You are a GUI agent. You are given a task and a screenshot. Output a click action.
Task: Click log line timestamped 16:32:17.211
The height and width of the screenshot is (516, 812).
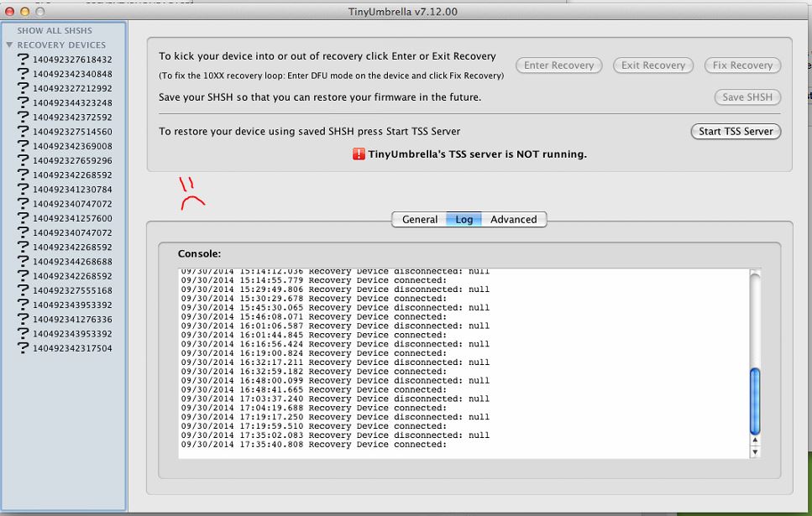click(335, 362)
